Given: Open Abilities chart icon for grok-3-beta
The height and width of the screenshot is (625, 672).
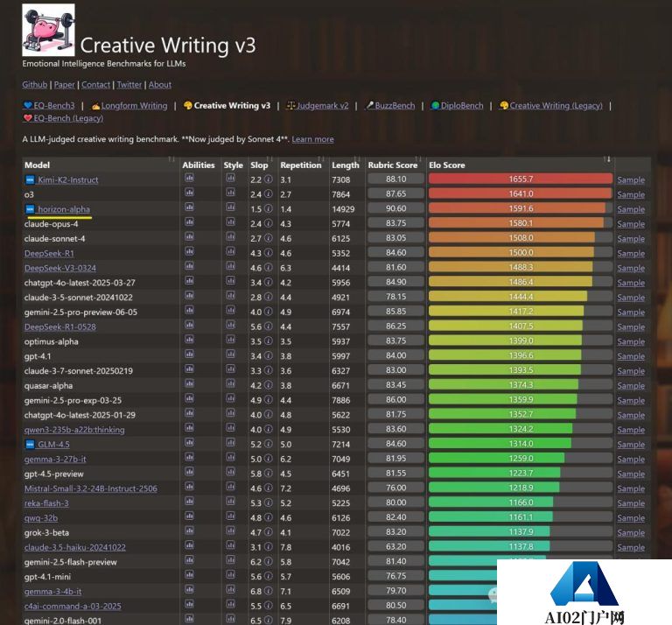Looking at the screenshot, I should [x=189, y=530].
